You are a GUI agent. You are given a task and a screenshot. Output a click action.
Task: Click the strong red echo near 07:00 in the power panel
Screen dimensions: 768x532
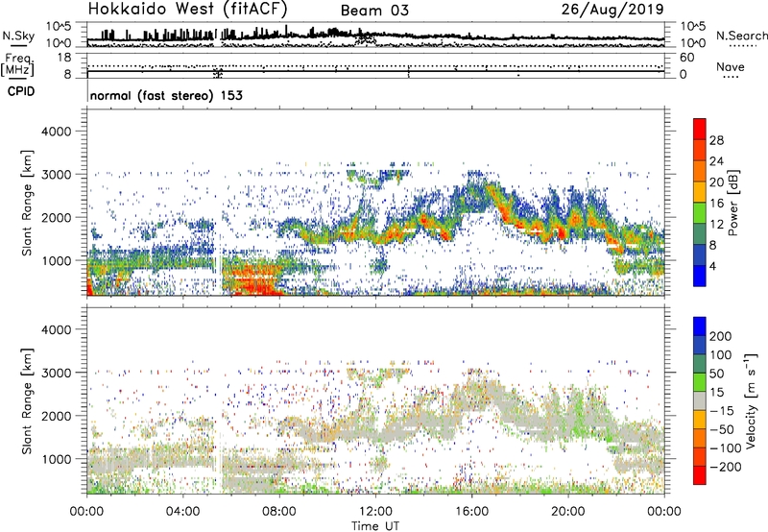click(x=252, y=281)
